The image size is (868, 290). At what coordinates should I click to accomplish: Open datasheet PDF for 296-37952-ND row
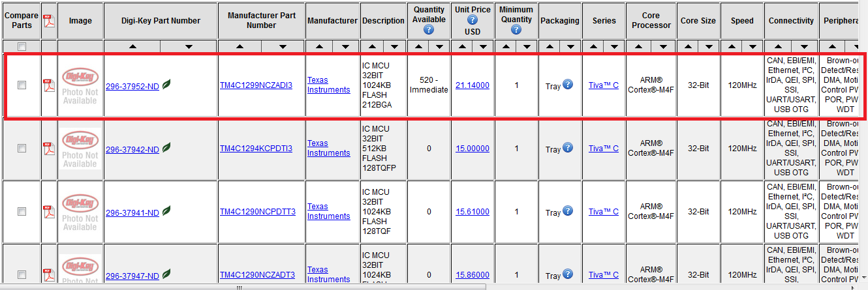coord(49,85)
